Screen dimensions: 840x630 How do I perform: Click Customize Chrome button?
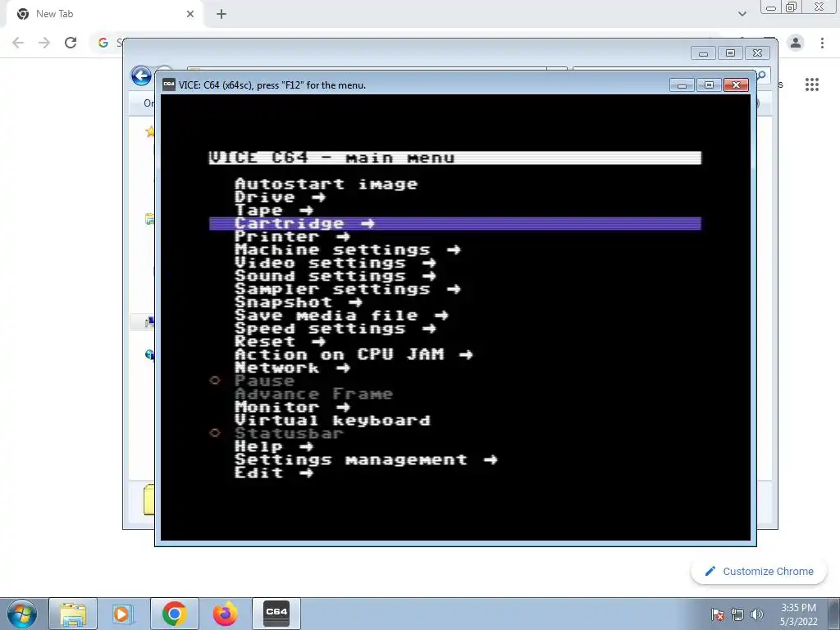tap(759, 571)
